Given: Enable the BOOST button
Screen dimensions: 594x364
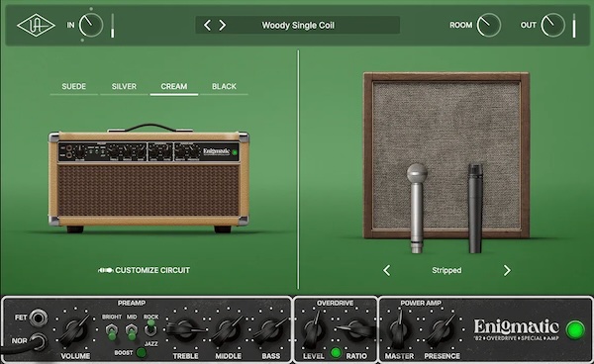Looking at the screenshot, I should tap(142, 353).
